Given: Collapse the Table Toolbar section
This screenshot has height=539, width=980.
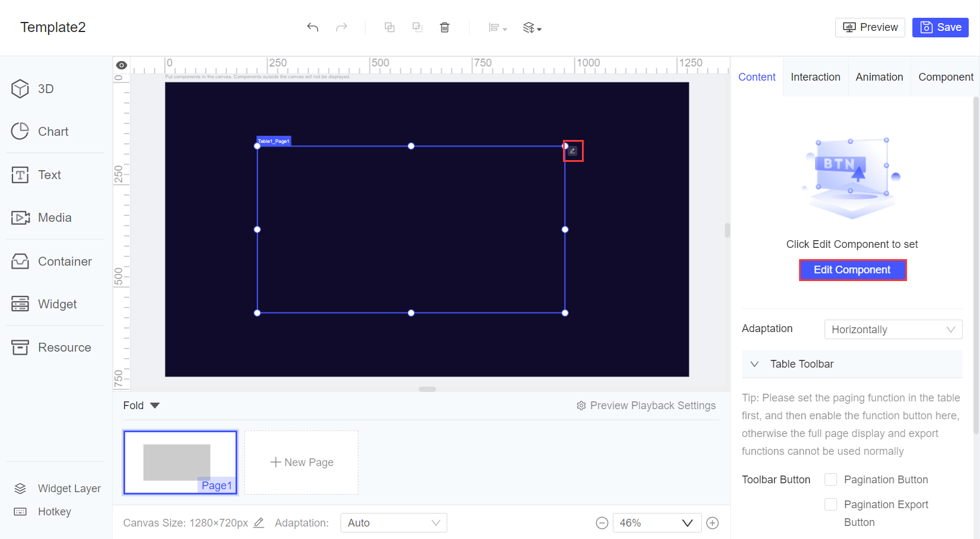Looking at the screenshot, I should click(x=755, y=364).
